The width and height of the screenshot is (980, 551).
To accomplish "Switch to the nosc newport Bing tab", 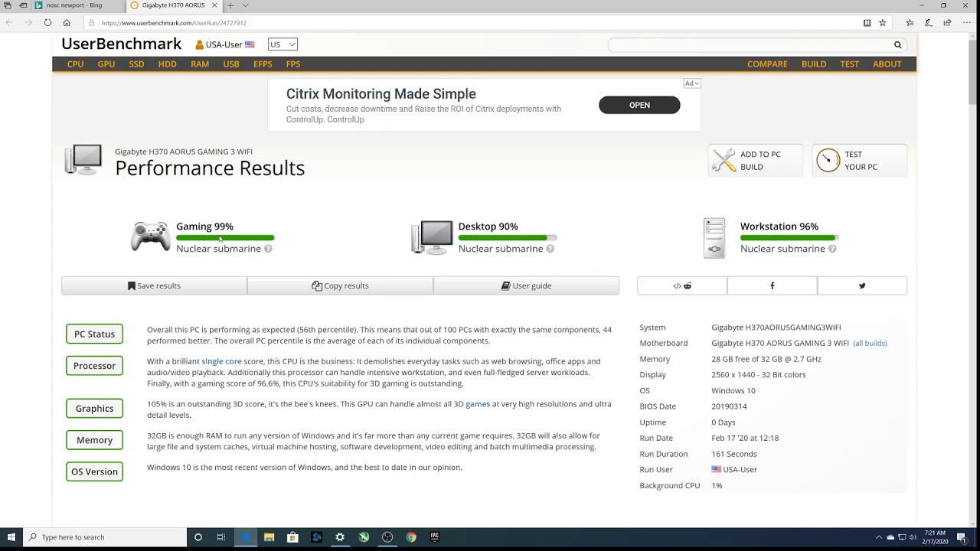I will (77, 5).
